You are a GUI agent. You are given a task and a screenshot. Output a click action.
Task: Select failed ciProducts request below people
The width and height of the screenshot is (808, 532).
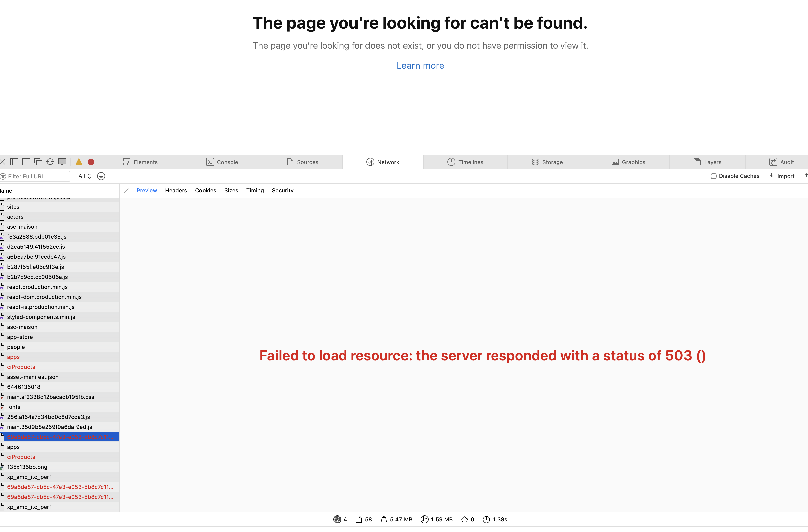(x=21, y=367)
